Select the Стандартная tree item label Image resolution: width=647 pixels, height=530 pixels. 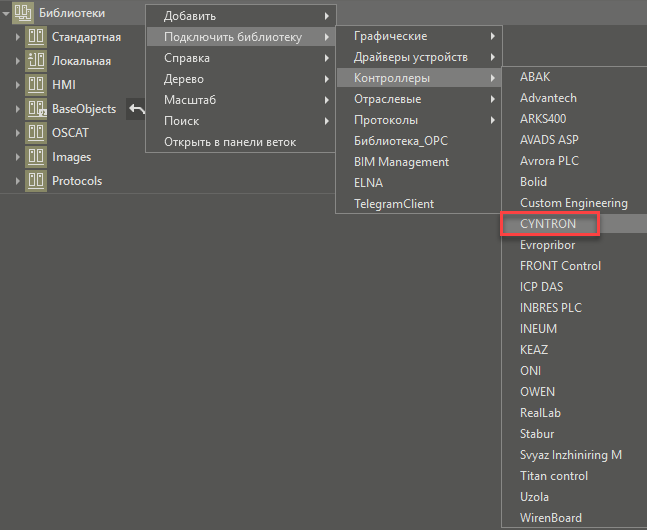tap(86, 37)
